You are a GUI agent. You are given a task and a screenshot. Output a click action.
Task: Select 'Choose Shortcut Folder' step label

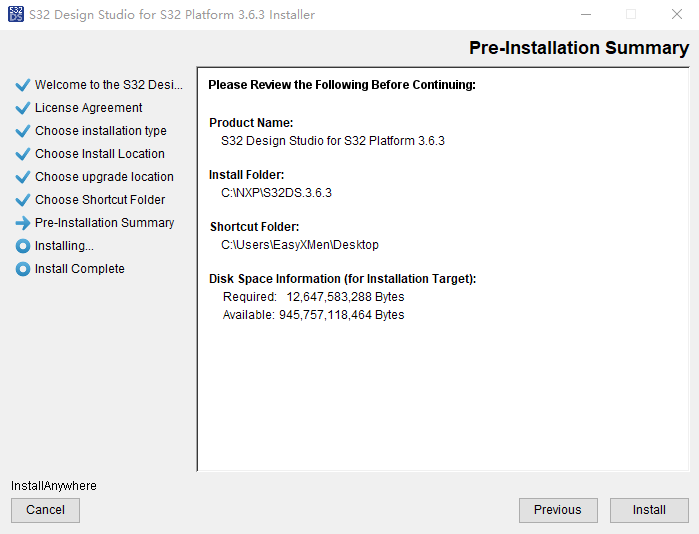pyautogui.click(x=100, y=200)
